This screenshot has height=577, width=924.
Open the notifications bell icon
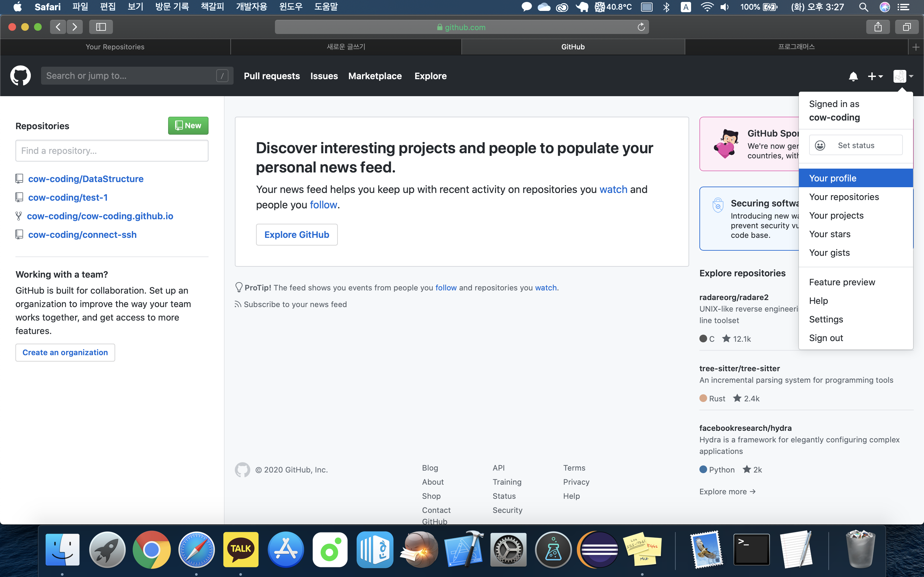(853, 76)
